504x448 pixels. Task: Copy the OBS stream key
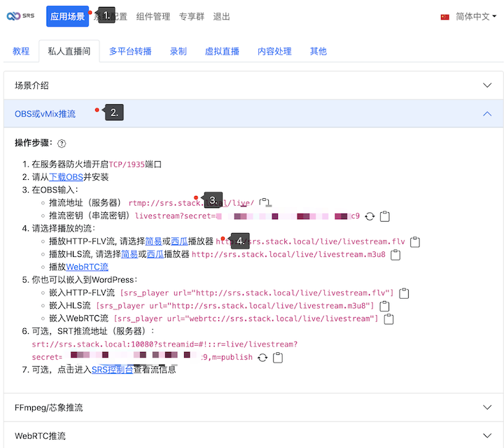[384, 216]
